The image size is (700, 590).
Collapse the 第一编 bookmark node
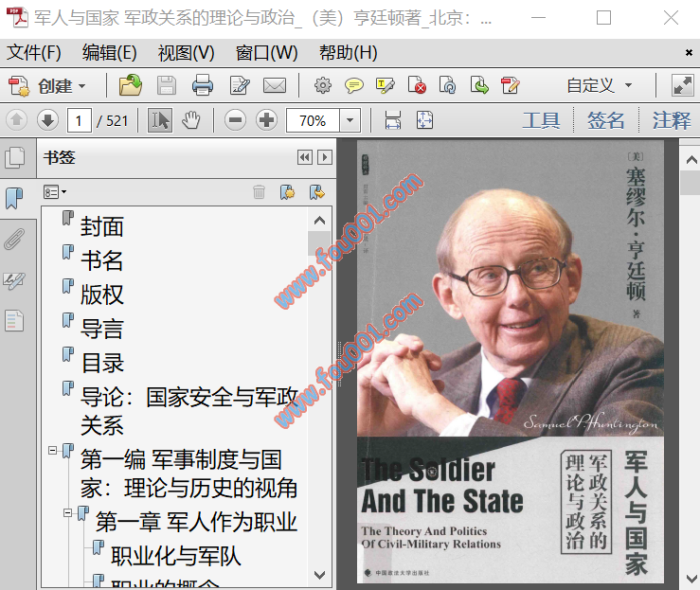pos(53,450)
